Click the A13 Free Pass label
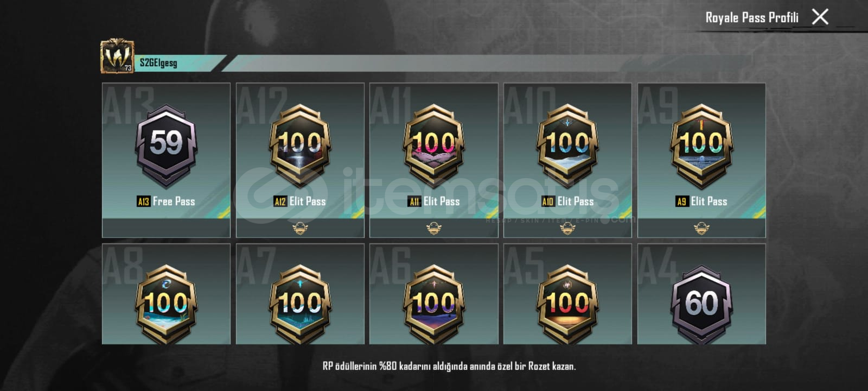The height and width of the screenshot is (391, 868). coord(166,201)
